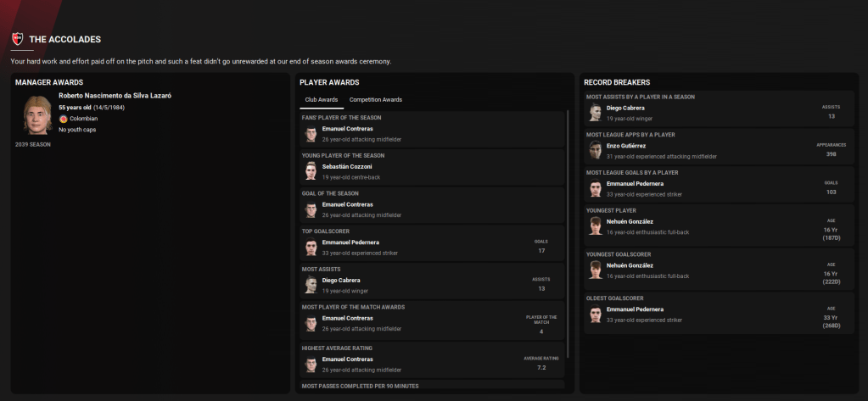Click Goal of the Season winner's portrait
868x401 pixels.
click(311, 209)
